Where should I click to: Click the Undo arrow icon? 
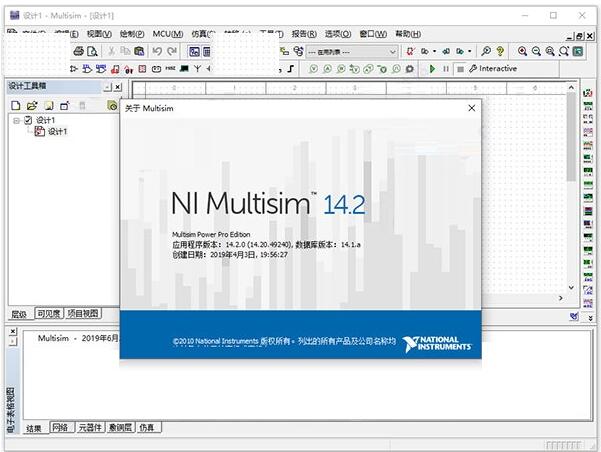[x=157, y=51]
